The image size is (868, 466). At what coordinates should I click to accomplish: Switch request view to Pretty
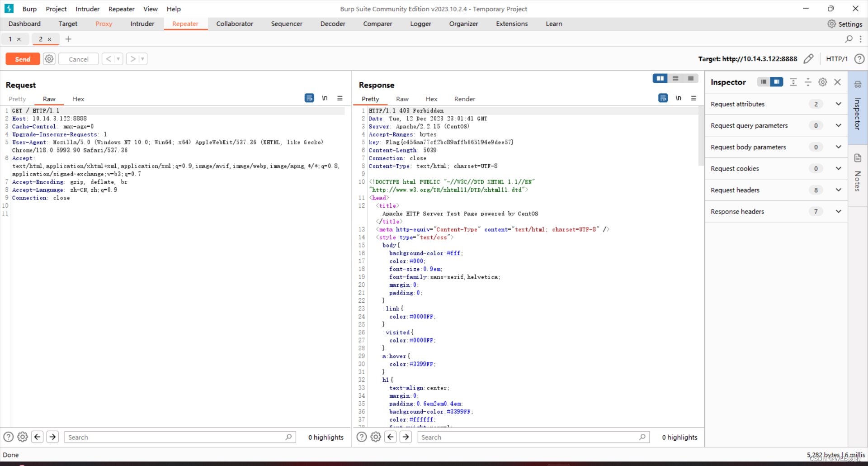coord(17,99)
